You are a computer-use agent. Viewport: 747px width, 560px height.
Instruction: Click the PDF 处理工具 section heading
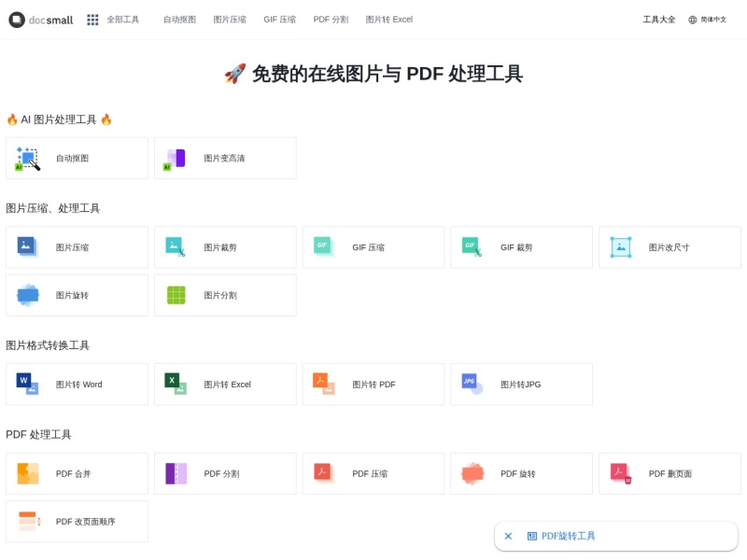pos(38,435)
